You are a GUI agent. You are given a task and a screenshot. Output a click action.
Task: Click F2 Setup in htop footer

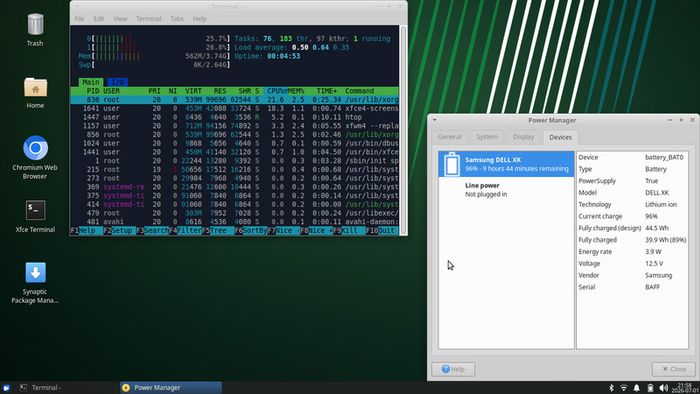pyautogui.click(x=119, y=230)
